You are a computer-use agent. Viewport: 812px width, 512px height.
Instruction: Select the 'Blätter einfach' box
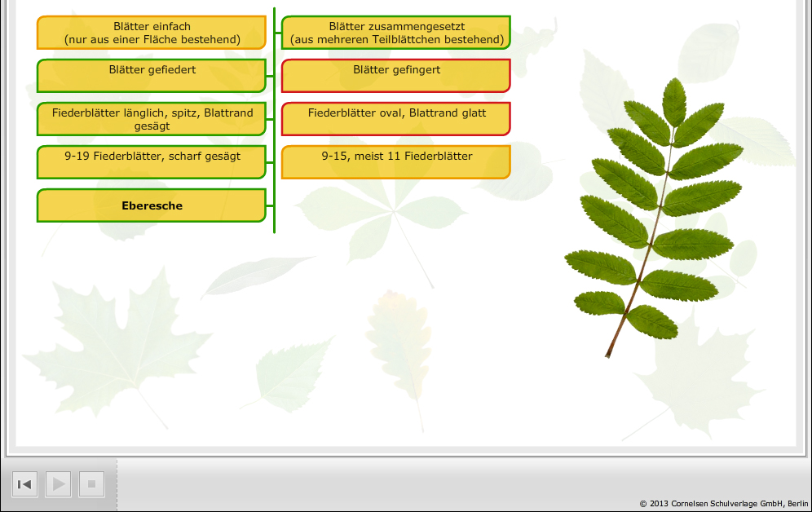coord(152,33)
